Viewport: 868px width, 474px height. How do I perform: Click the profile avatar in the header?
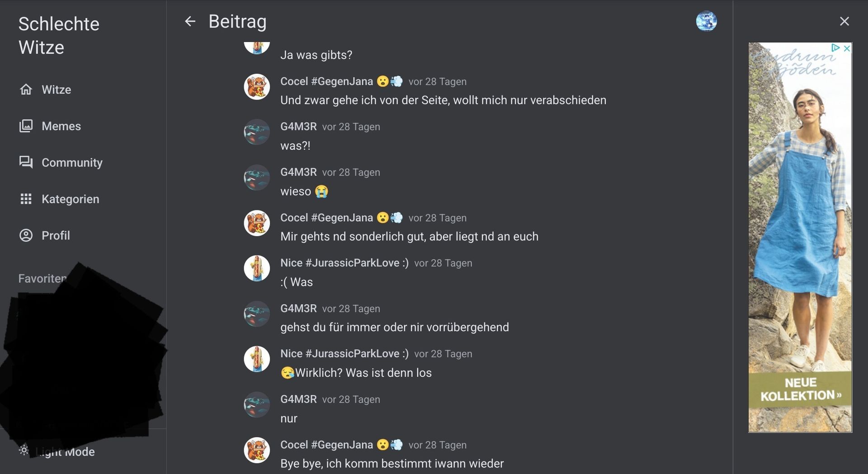pyautogui.click(x=706, y=21)
